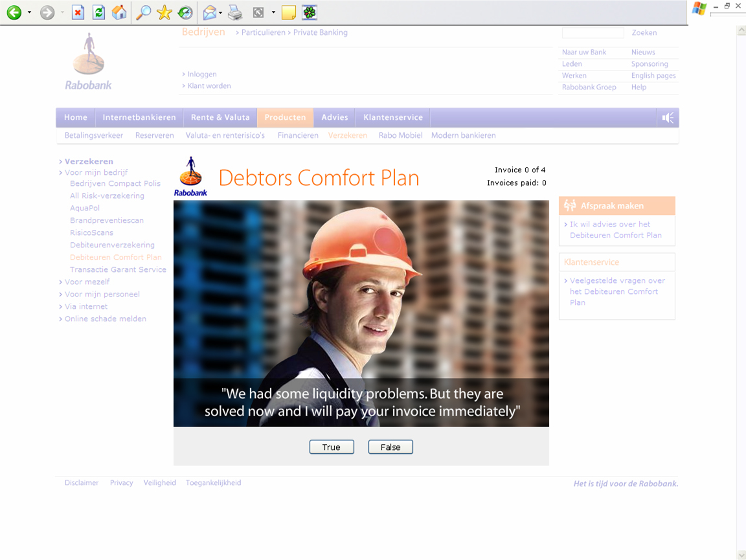The image size is (746, 560).
Task: Open the Help link
Action: pos(639,87)
